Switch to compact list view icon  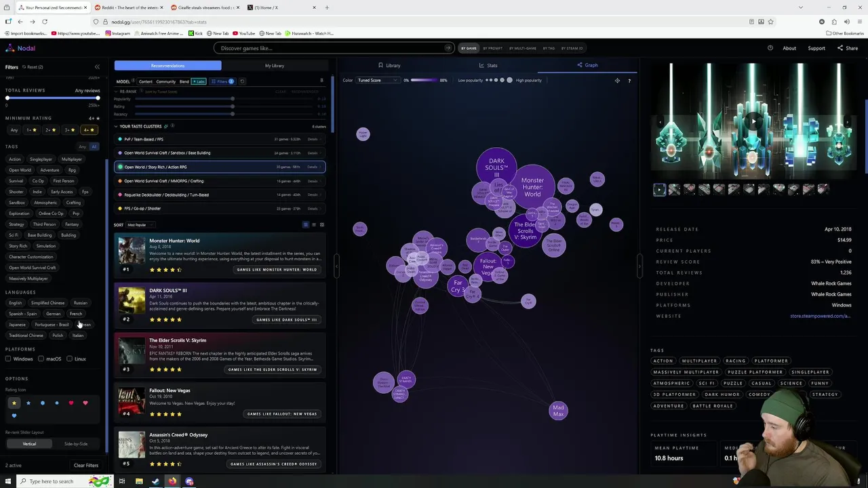pos(313,225)
